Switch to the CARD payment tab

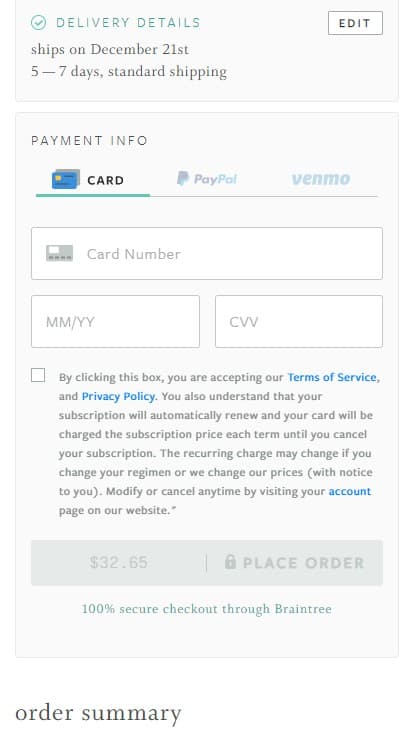click(93, 180)
